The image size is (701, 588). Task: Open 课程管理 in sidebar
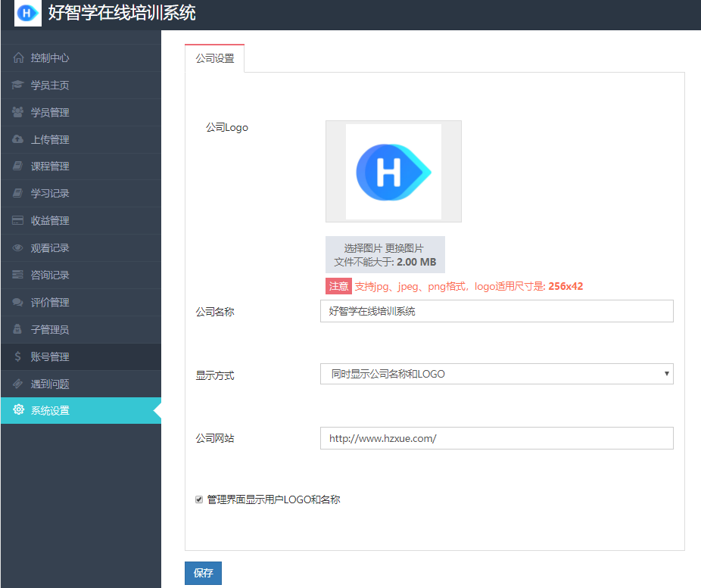pyautogui.click(x=81, y=166)
